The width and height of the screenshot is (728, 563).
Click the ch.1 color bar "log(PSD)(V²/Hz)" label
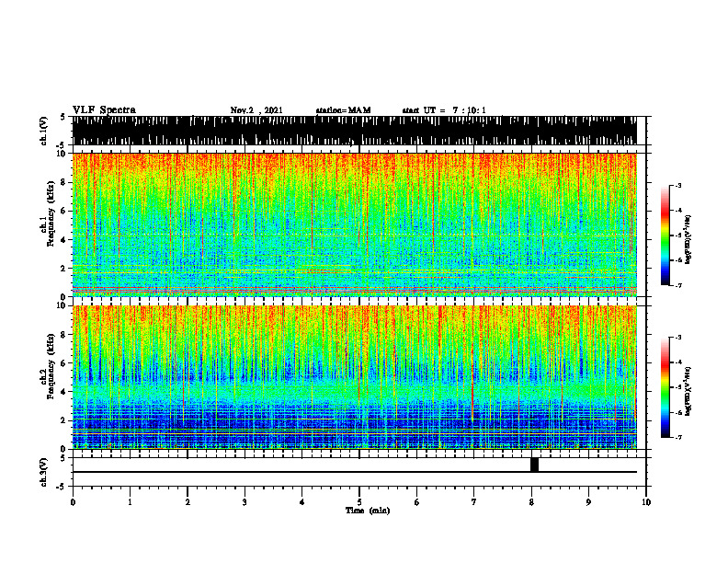(x=688, y=240)
